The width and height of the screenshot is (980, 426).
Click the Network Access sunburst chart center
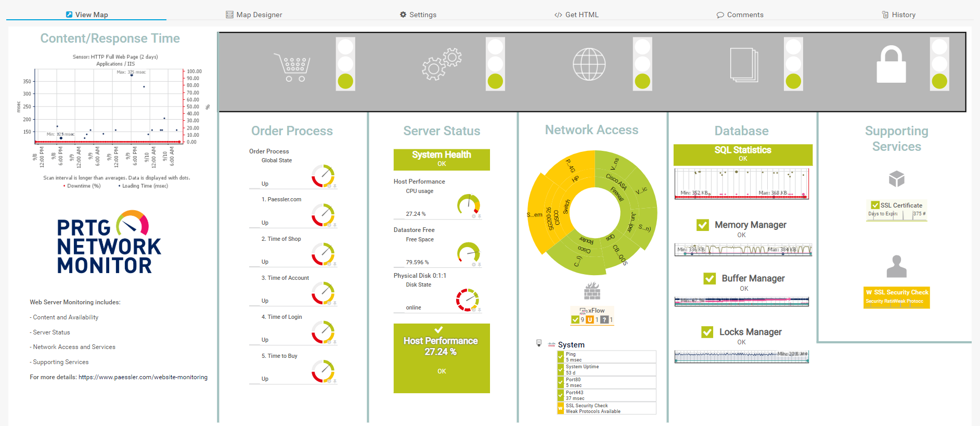592,212
